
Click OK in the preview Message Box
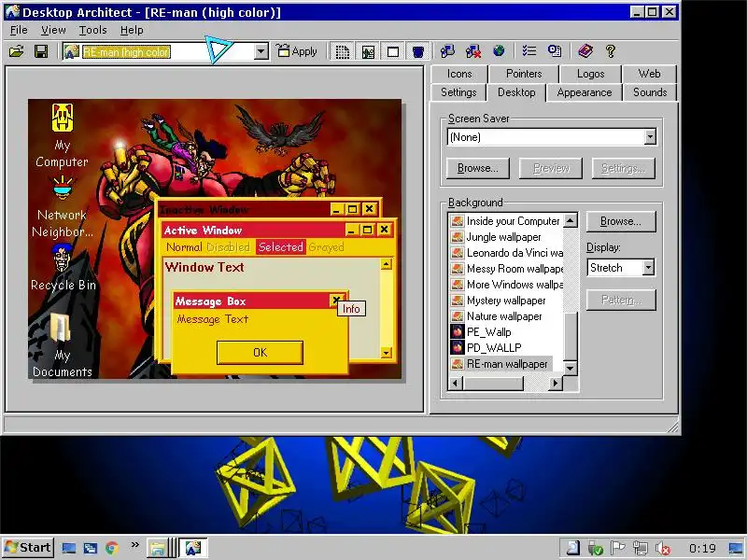click(260, 353)
